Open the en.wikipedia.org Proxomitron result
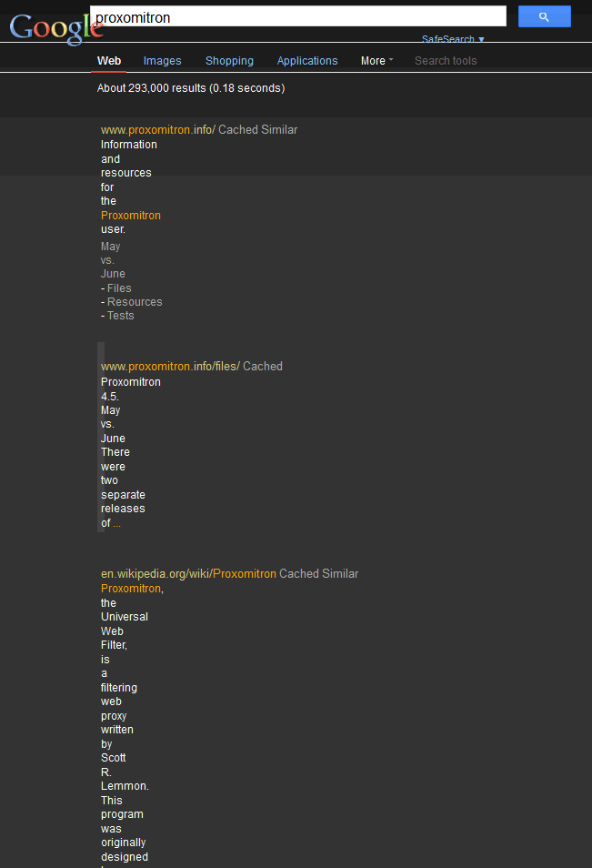The image size is (592, 868). coord(188,574)
